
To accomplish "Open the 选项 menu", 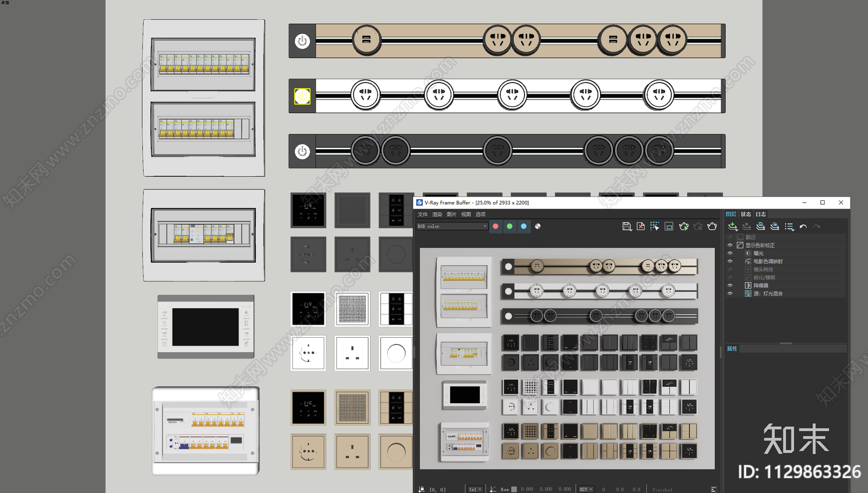I will click(x=481, y=214).
